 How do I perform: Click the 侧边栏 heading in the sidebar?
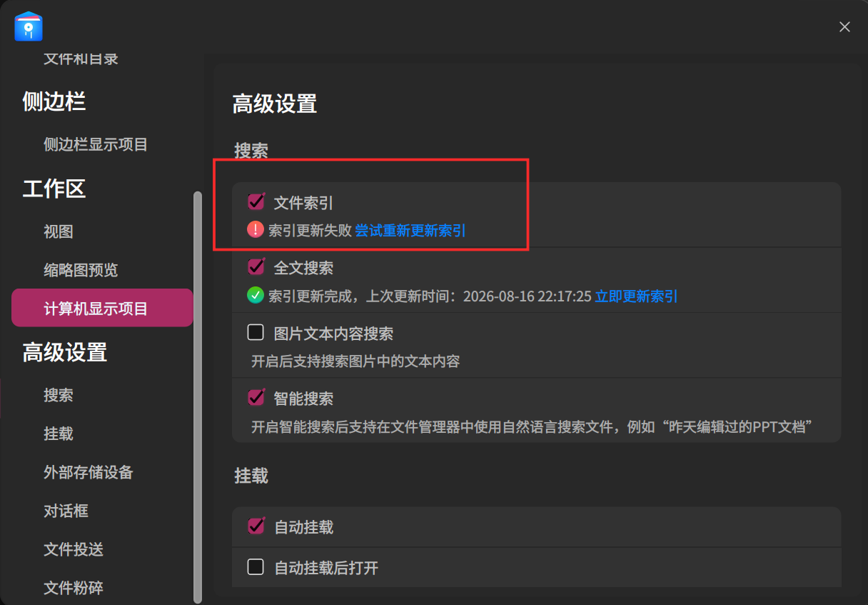pyautogui.click(x=54, y=101)
